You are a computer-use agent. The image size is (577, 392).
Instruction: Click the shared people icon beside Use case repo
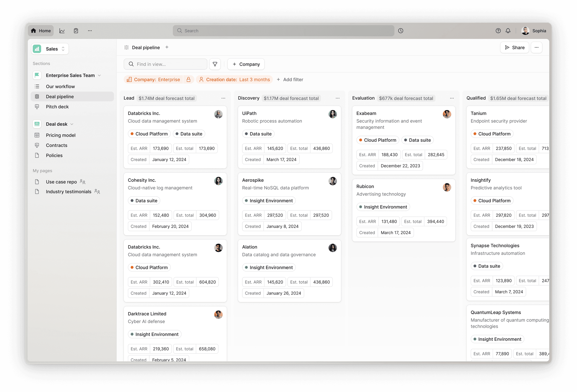tap(83, 182)
